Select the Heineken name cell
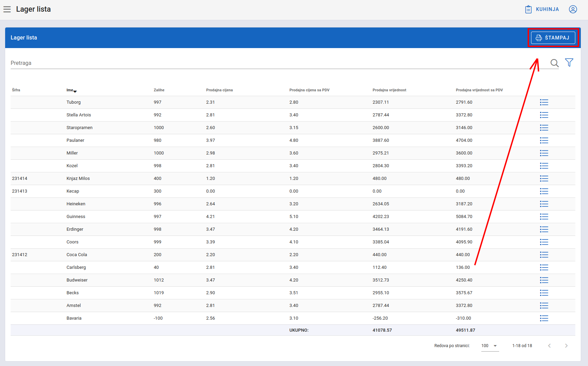This screenshot has height=366, width=588. [x=76, y=204]
